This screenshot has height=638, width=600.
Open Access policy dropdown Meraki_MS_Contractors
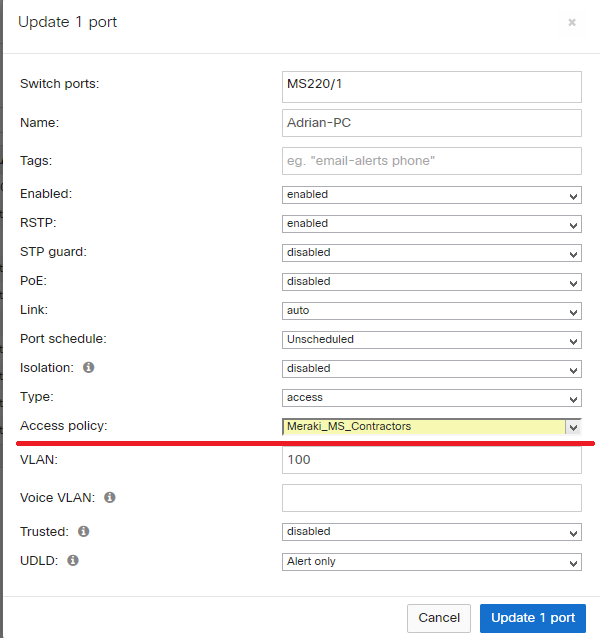point(432,427)
